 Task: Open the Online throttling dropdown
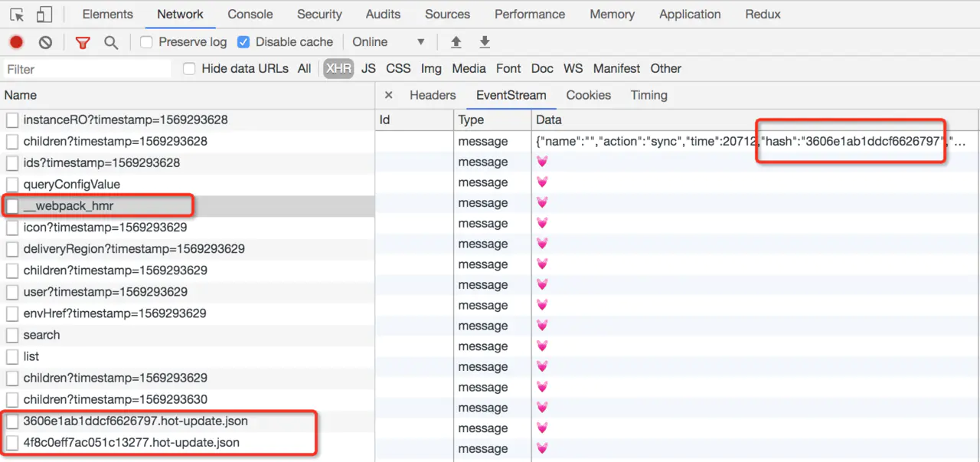tap(388, 42)
